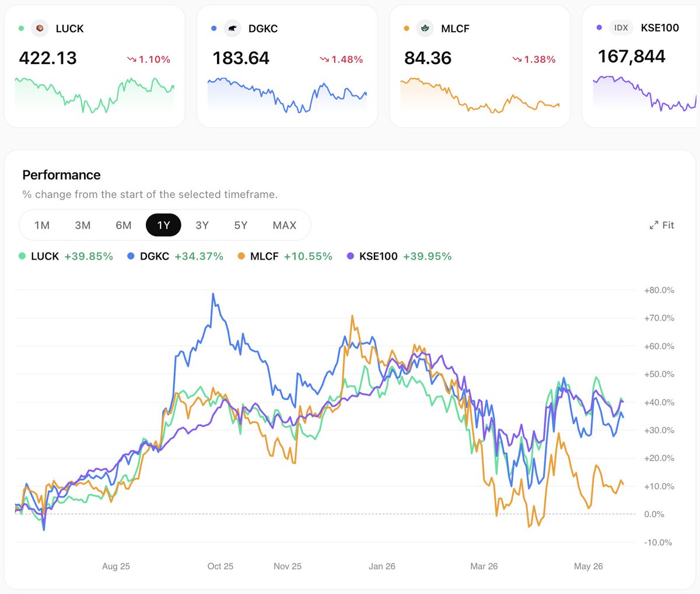
Task: Click the Fit chart button
Action: pos(662,225)
